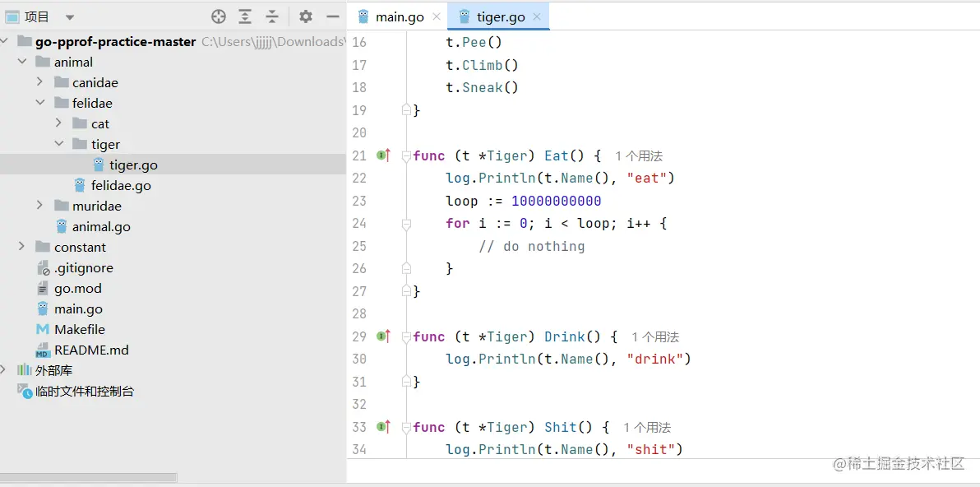This screenshot has width=980, height=487.
Task: Click the implements gutter icon on line 33
Action: [x=383, y=427]
